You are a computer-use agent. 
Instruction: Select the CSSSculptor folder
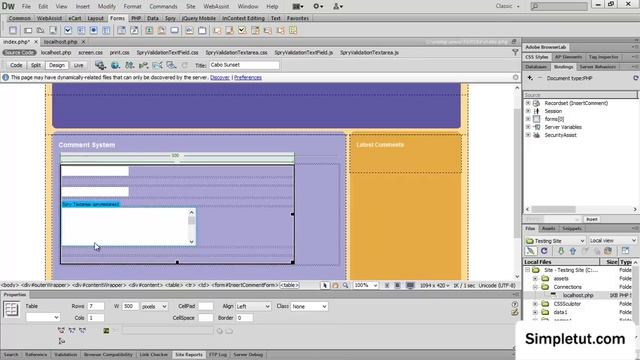pos(567,304)
